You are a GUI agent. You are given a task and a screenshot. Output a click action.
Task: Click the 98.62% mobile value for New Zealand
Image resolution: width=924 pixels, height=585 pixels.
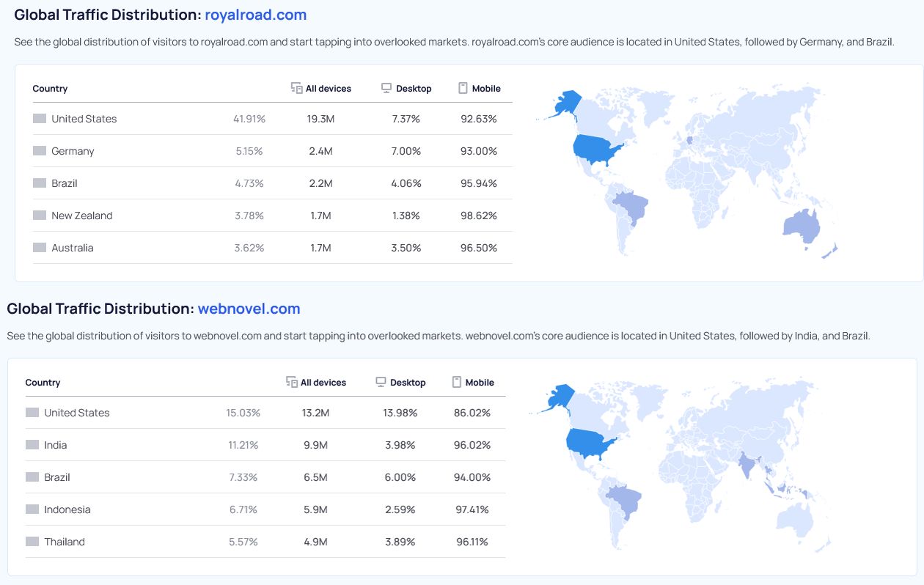(480, 216)
